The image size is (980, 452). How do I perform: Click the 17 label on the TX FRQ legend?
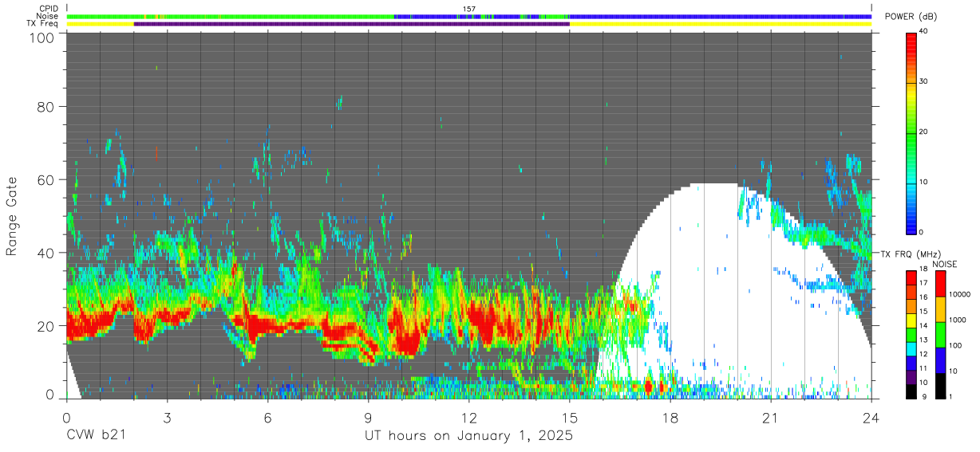pyautogui.click(x=923, y=283)
